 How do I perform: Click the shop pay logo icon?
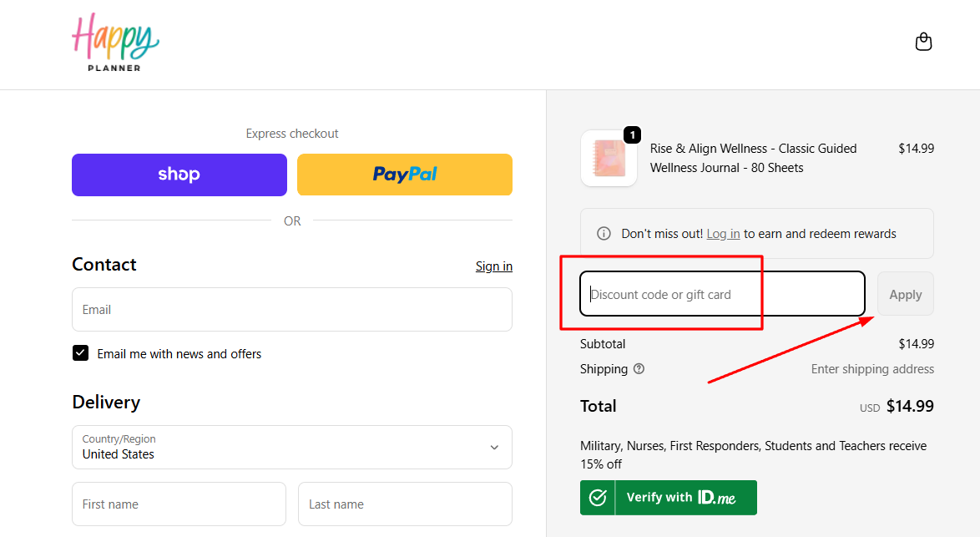[x=179, y=174]
